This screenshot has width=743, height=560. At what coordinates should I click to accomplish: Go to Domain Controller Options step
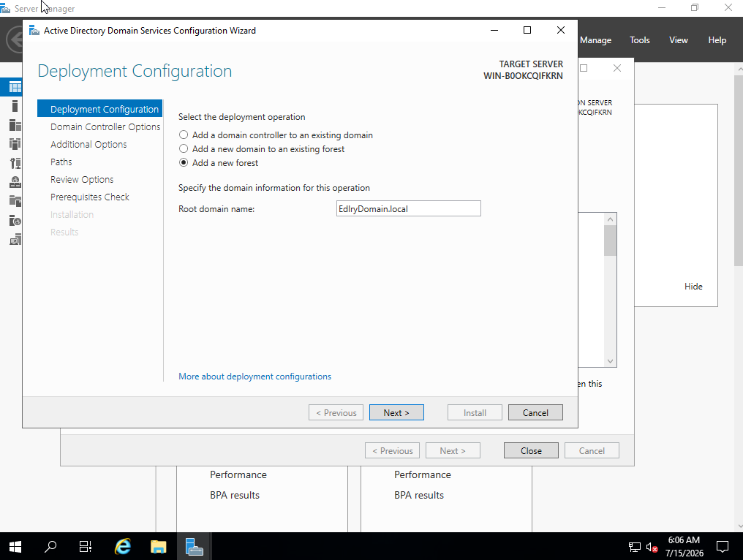[105, 127]
